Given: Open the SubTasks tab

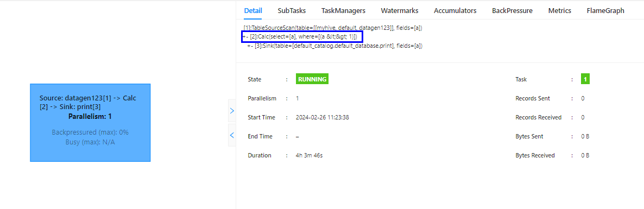Looking at the screenshot, I should pos(292,11).
